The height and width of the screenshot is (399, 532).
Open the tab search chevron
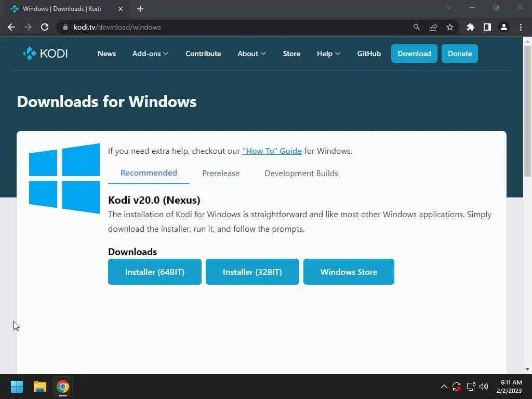tap(448, 7)
